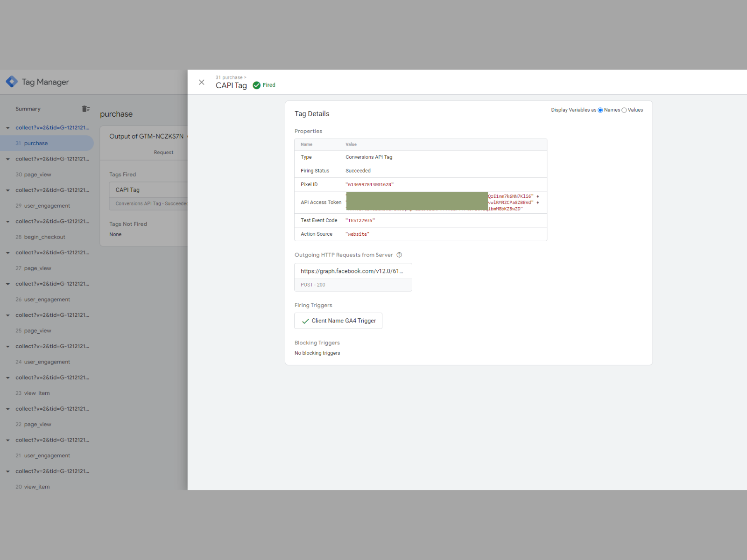Close the CAPI Tag details panel
This screenshot has width=747, height=560.
pos(202,82)
